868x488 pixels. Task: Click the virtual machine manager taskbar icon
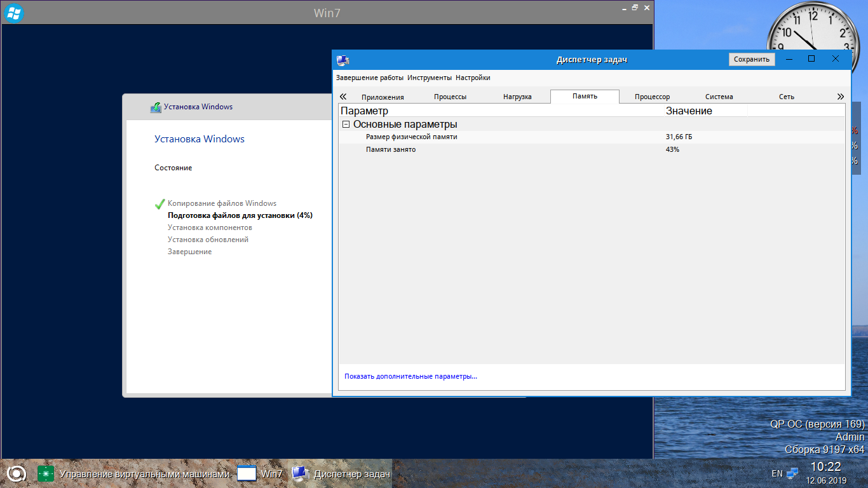coord(46,473)
